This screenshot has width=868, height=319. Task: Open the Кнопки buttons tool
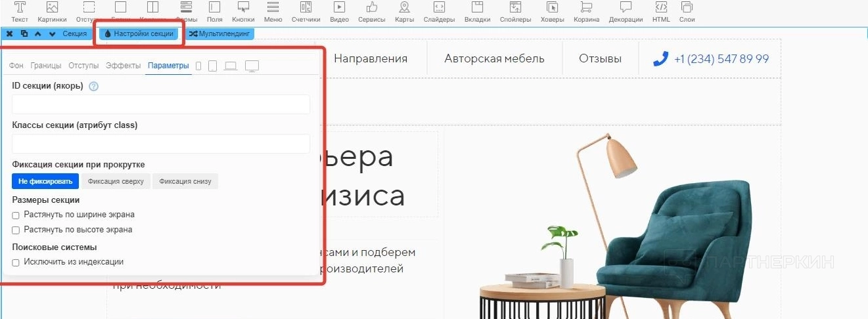tap(243, 12)
